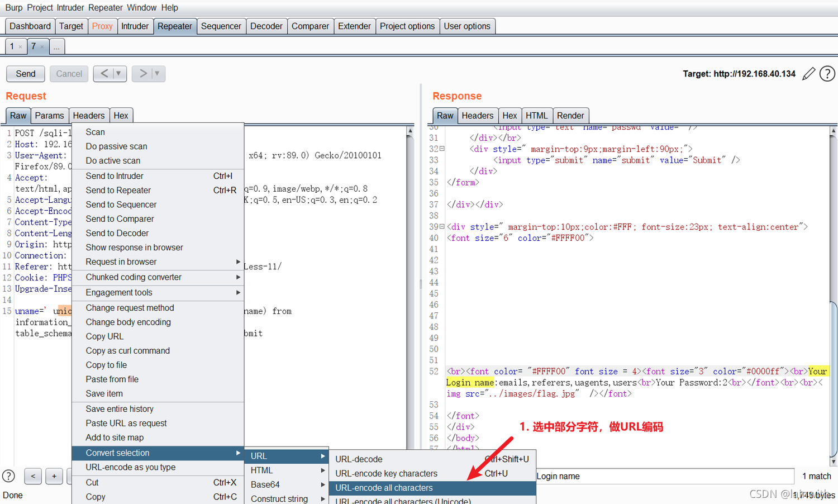Open the Repeater menu in menu bar
This screenshot has height=504, width=838.
(106, 7)
